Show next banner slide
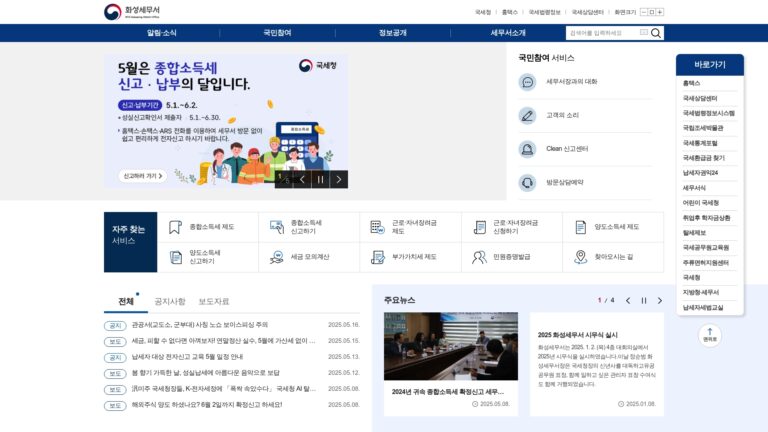 (x=339, y=180)
